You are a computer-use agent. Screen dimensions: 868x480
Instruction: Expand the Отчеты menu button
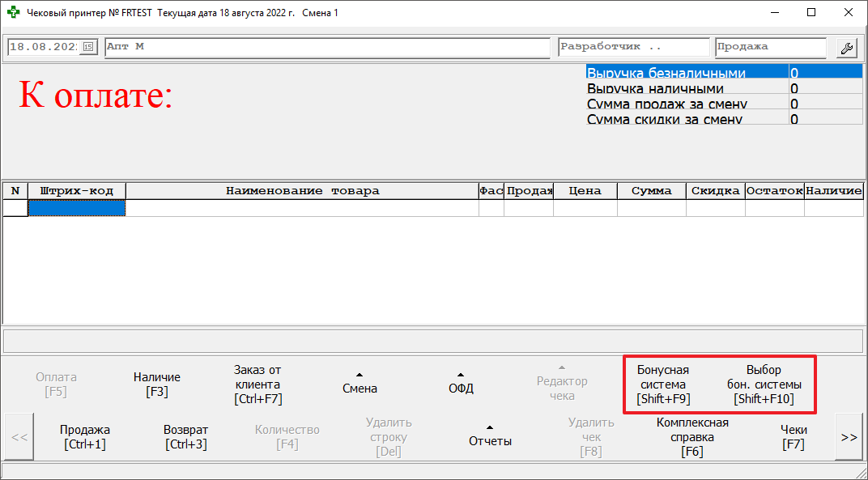[x=490, y=437]
